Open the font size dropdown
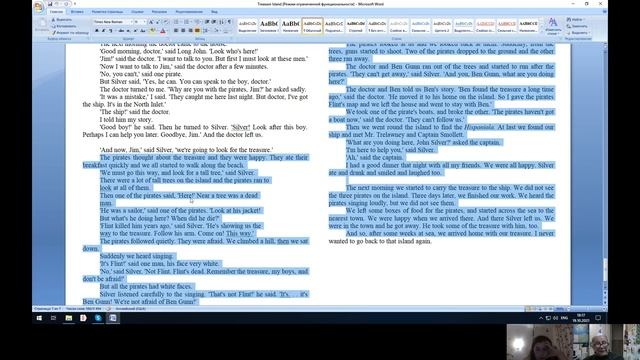 pos(145,22)
